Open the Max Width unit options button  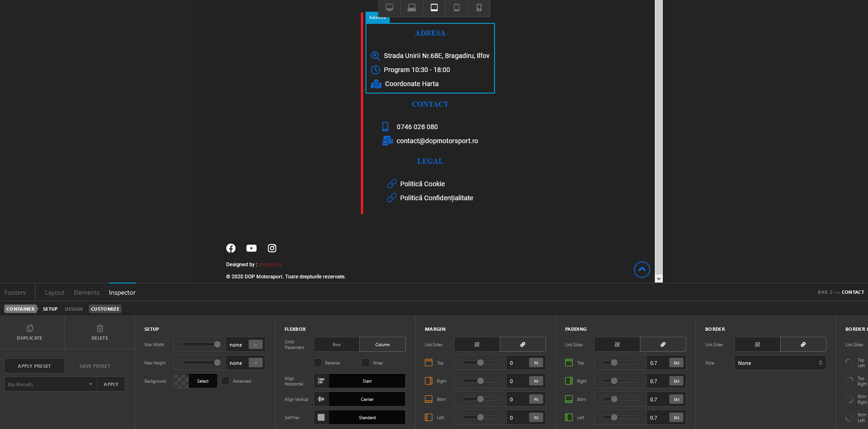[x=256, y=344]
